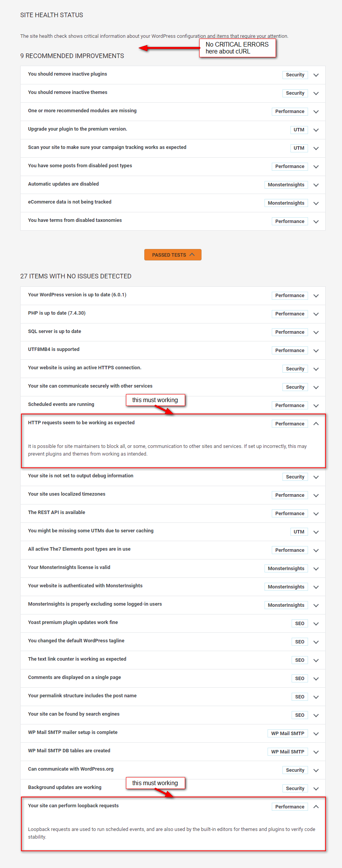Viewport: 342px width, 868px height.
Task: Collapse the Passed Tests section button
Action: 173,255
